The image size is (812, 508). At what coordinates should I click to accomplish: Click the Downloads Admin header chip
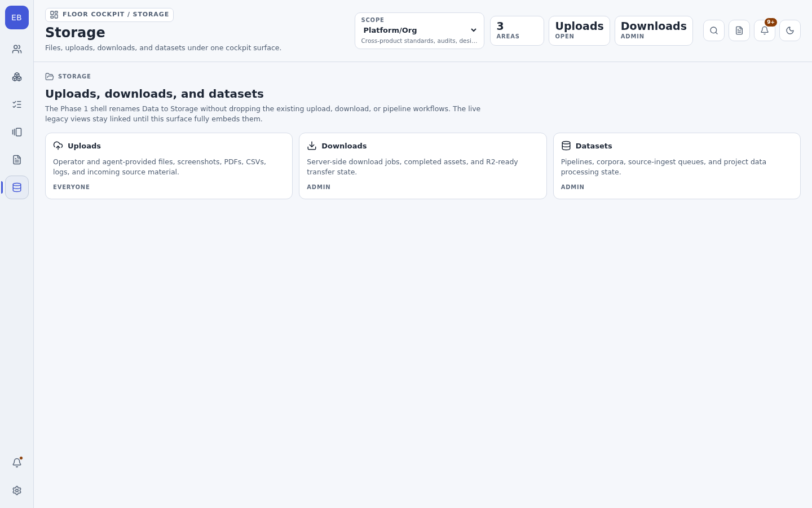coord(654,30)
